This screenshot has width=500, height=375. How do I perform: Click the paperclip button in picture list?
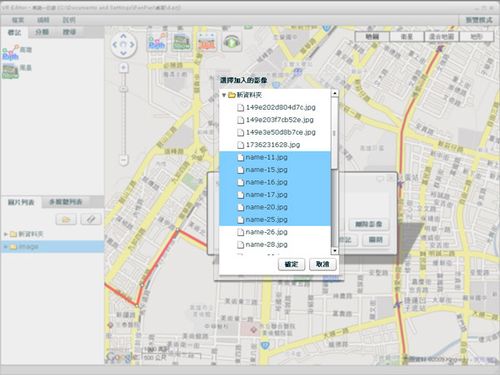pos(91,219)
